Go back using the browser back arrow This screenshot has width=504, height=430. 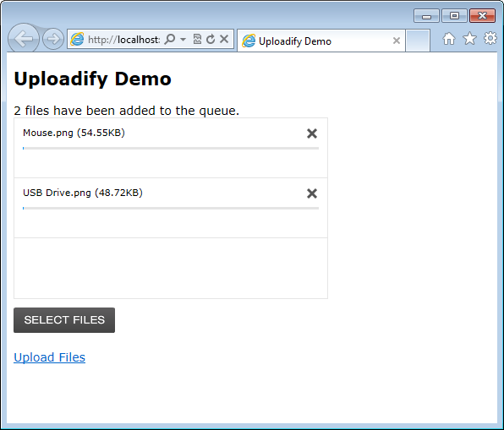(x=24, y=39)
